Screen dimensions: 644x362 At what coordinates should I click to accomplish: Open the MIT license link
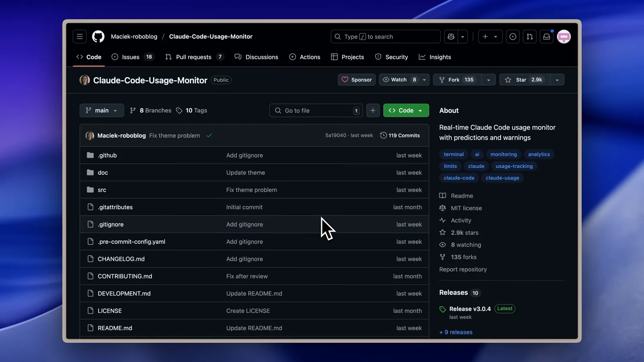(x=466, y=208)
